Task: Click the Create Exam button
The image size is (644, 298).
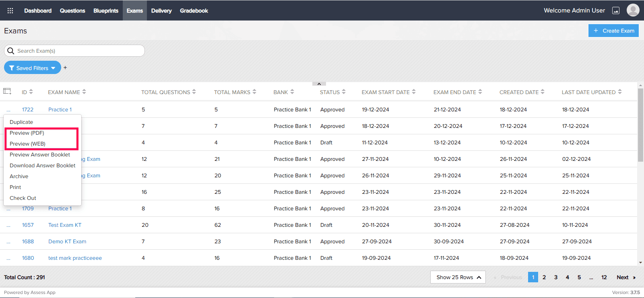Action: coord(613,31)
